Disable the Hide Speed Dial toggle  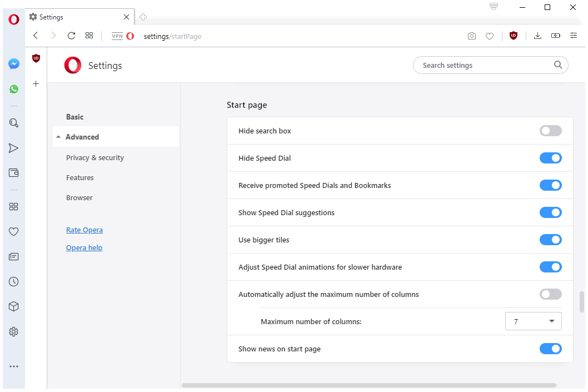pos(550,158)
